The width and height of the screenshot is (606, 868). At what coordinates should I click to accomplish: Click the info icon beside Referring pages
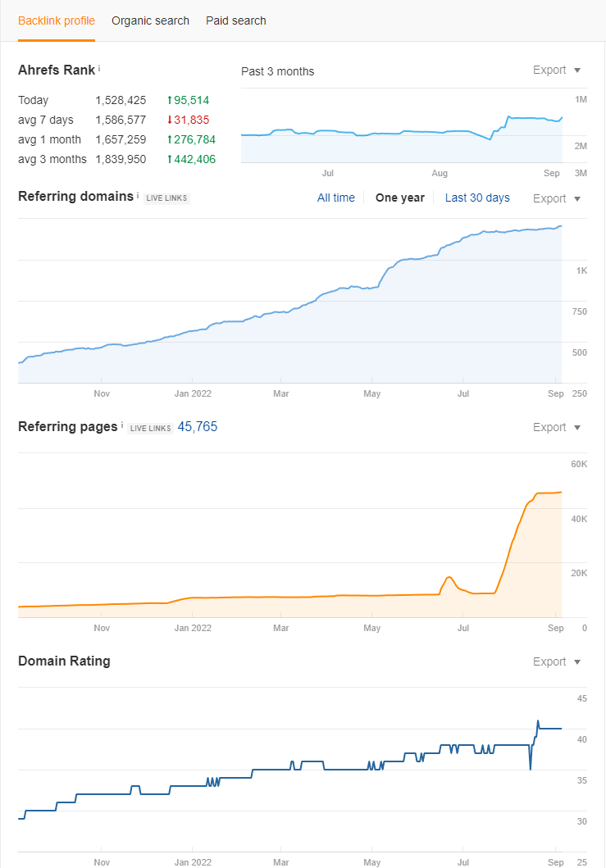pyautogui.click(x=122, y=425)
